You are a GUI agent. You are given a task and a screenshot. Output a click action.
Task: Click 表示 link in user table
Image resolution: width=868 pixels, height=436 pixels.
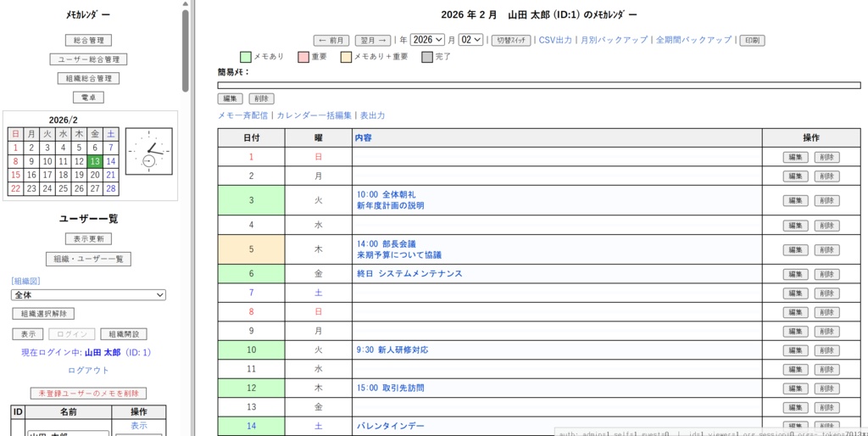(x=139, y=426)
